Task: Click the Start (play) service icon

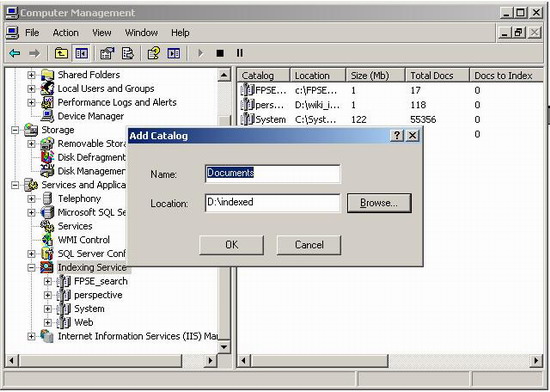Action: (200, 53)
